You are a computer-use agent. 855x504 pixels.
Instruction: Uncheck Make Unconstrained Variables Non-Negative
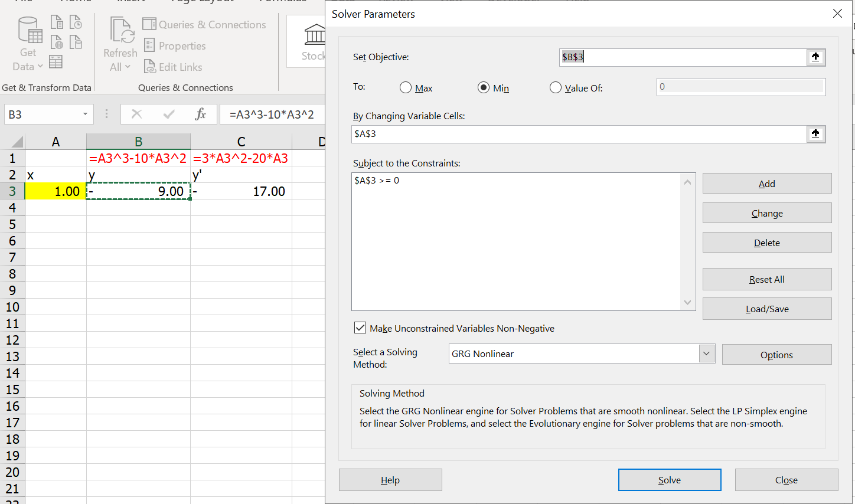coord(360,328)
